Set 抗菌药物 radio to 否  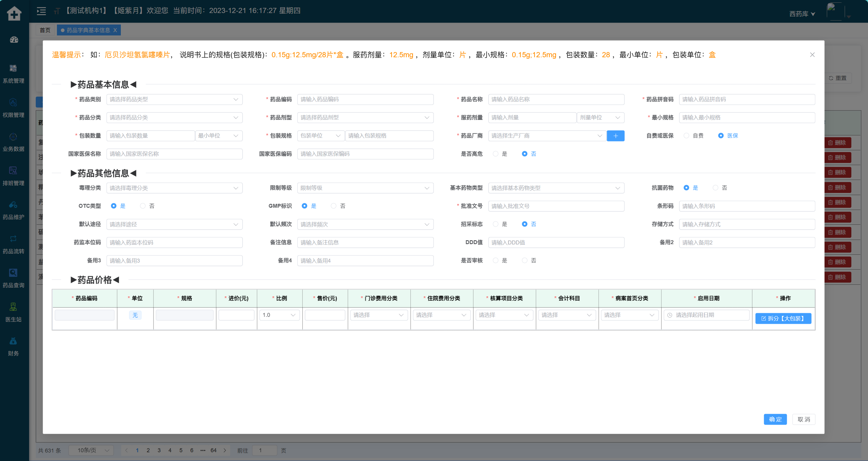tap(715, 188)
